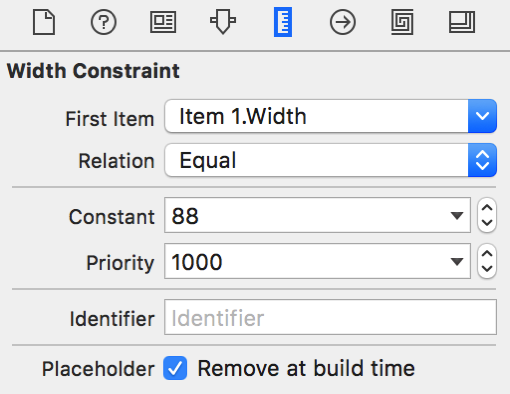
Task: Show the Bindings inspector
Action: coord(402,22)
